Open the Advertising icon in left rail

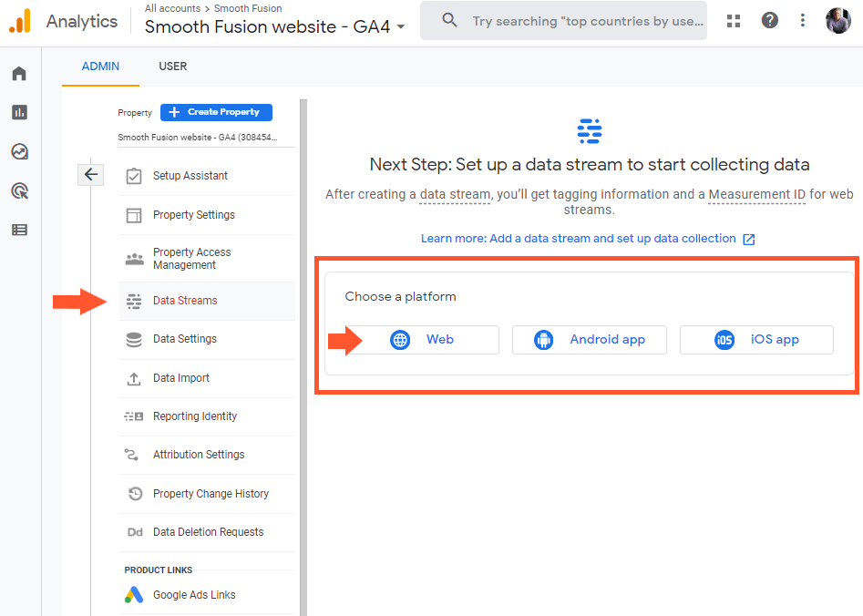click(20, 191)
